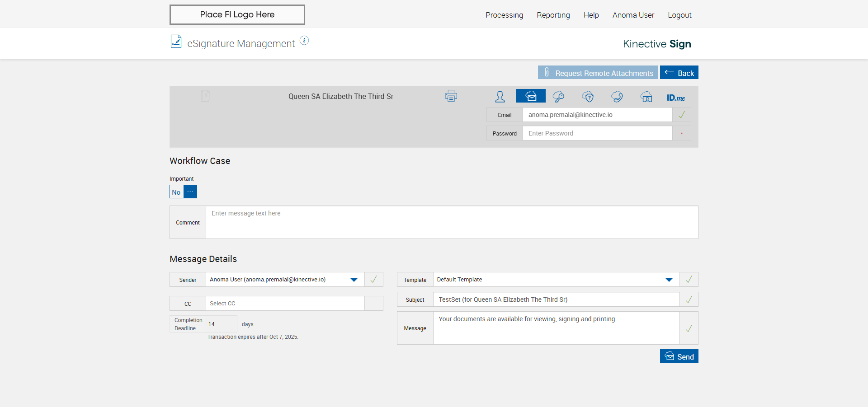Open the Reporting menu
The height and width of the screenshot is (407, 868).
point(553,15)
